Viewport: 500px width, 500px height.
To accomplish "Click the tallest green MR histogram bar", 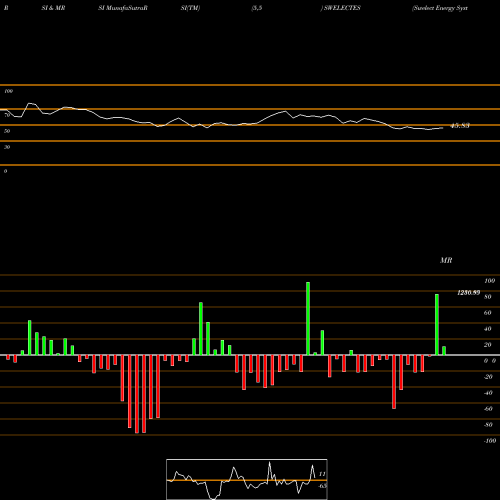I will [308, 318].
